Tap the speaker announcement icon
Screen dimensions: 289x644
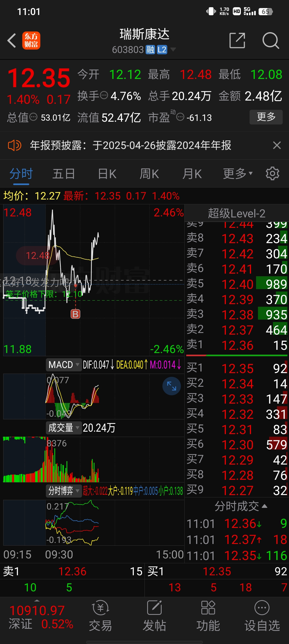(14, 145)
